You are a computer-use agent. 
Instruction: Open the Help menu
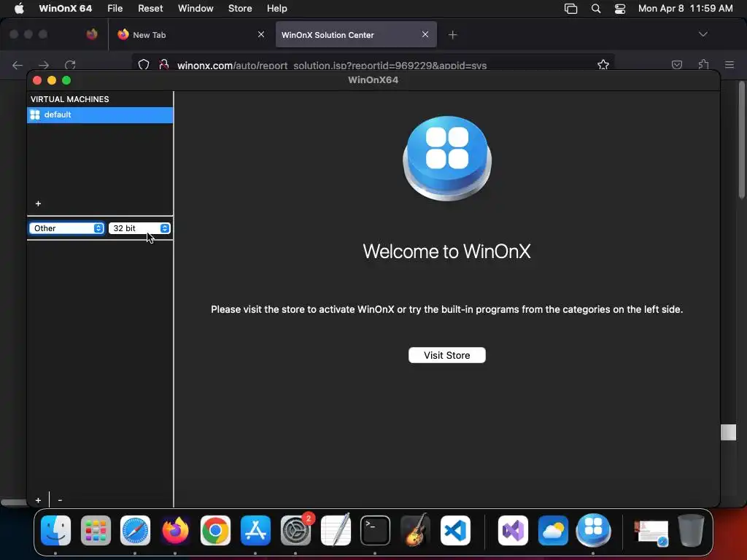tap(276, 9)
